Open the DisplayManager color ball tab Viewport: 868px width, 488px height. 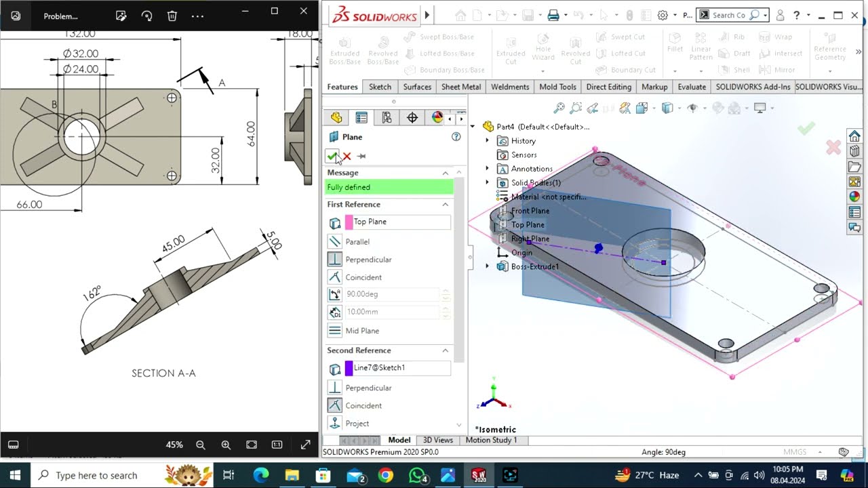pyautogui.click(x=437, y=118)
